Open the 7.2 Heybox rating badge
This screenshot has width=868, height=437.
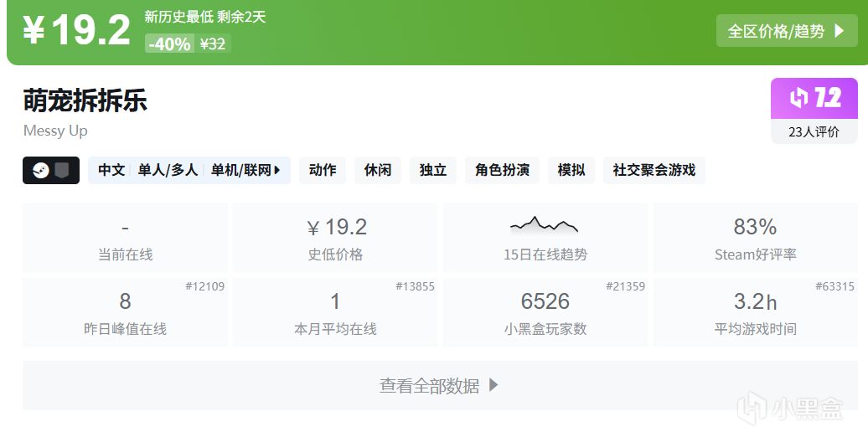coord(814,99)
